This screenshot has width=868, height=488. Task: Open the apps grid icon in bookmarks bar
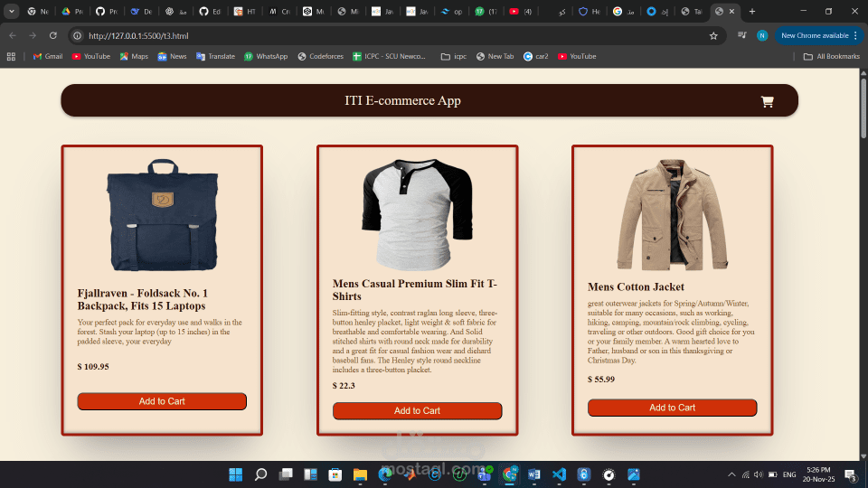click(x=11, y=56)
